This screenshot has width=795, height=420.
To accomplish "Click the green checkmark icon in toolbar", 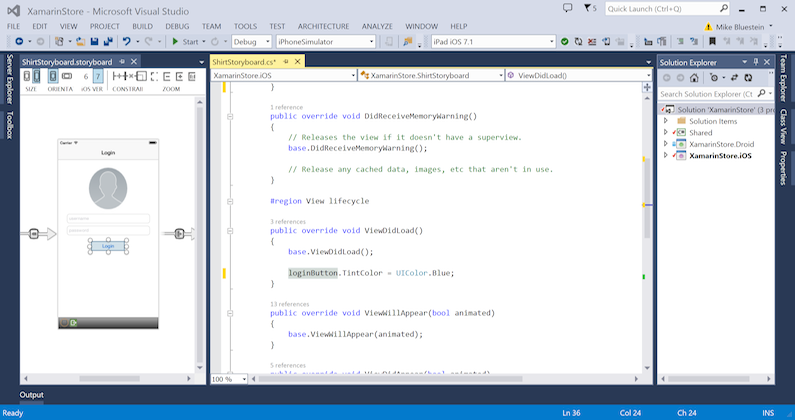I will coord(564,42).
